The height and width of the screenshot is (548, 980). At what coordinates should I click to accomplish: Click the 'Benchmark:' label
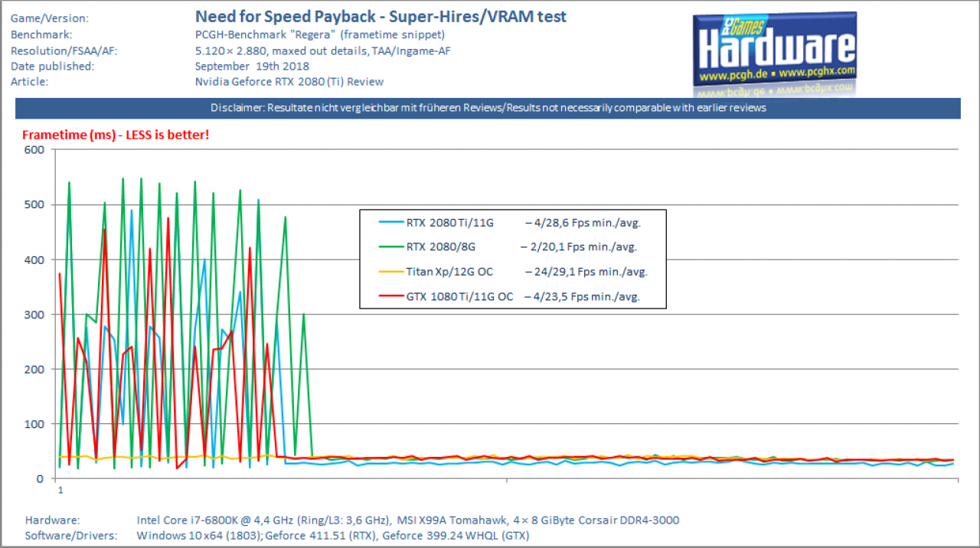coord(41,34)
